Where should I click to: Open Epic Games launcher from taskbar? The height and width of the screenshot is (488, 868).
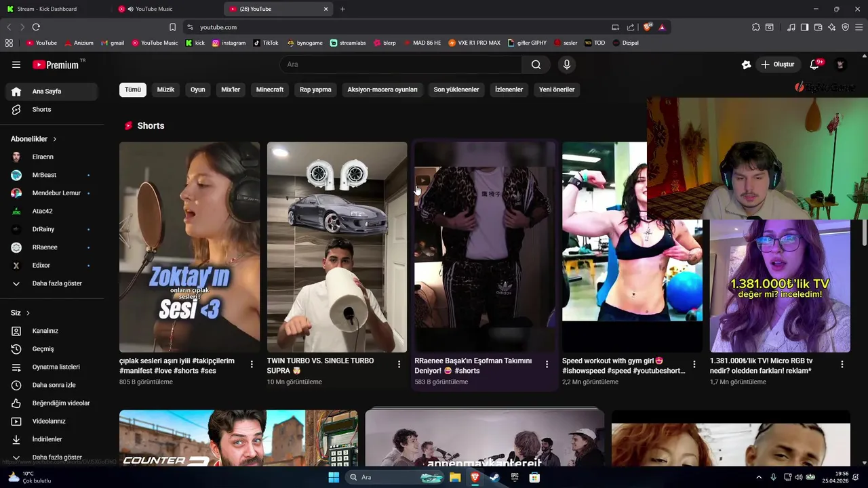pyautogui.click(x=515, y=477)
